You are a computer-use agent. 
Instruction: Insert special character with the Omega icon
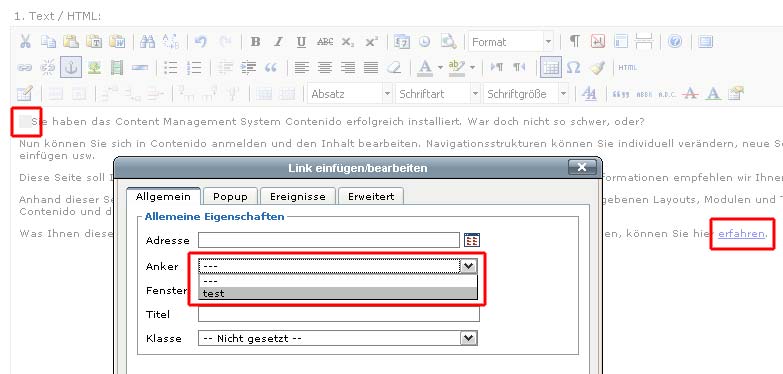(x=574, y=67)
